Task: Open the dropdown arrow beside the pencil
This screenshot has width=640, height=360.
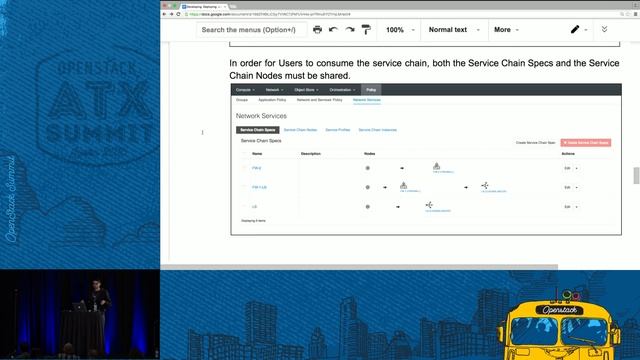Action: coord(586,30)
